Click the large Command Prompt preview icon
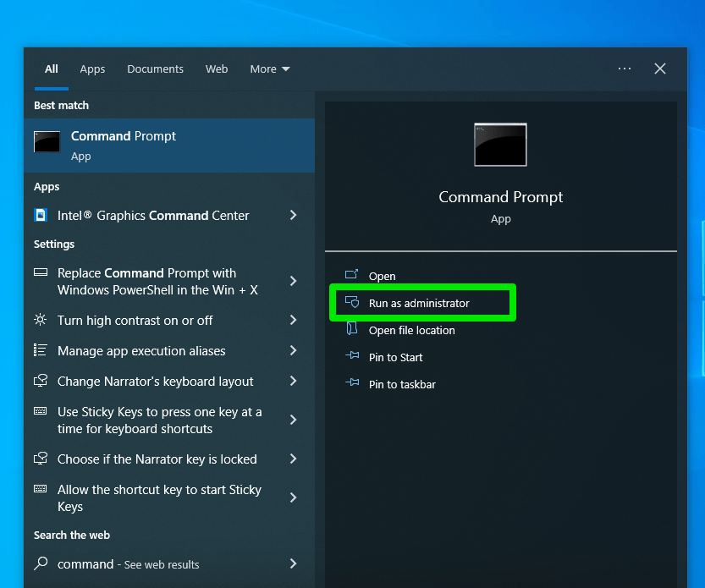The height and width of the screenshot is (588, 705). click(x=500, y=145)
